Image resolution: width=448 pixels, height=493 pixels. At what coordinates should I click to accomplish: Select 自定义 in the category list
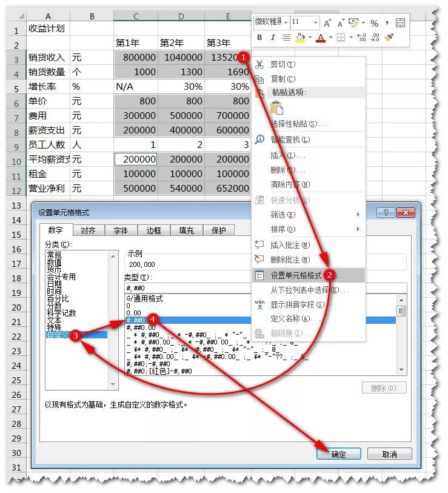coord(76,335)
